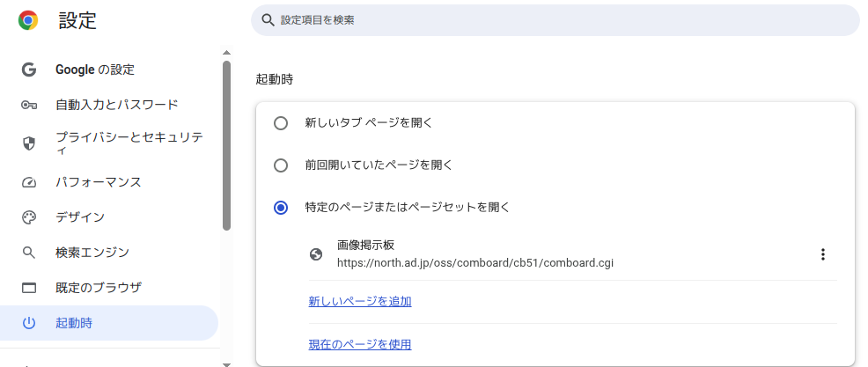Click the 新しいページを追加 link
Image resolution: width=868 pixels, height=367 pixels.
360,302
